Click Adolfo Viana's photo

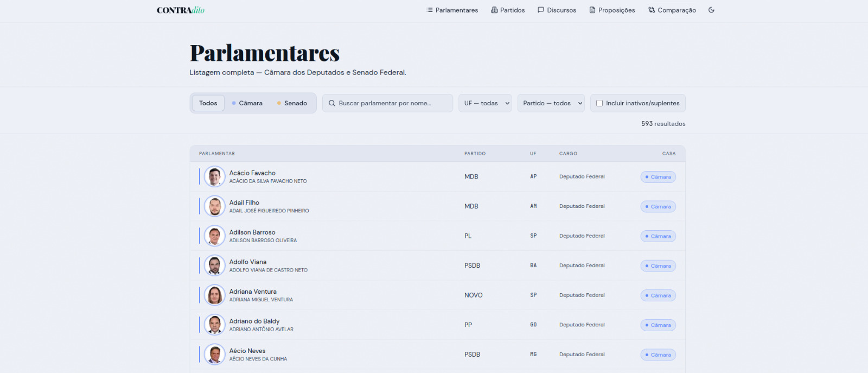tap(215, 265)
